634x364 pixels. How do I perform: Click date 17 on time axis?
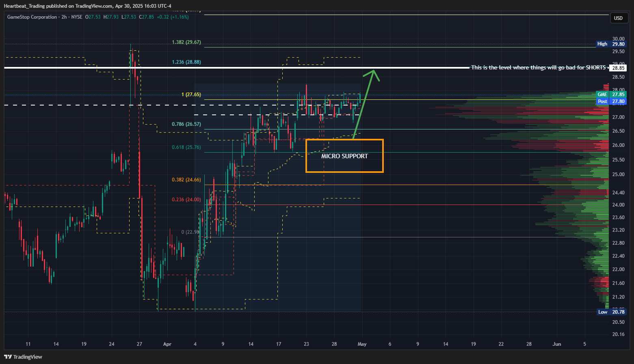coord(279,344)
